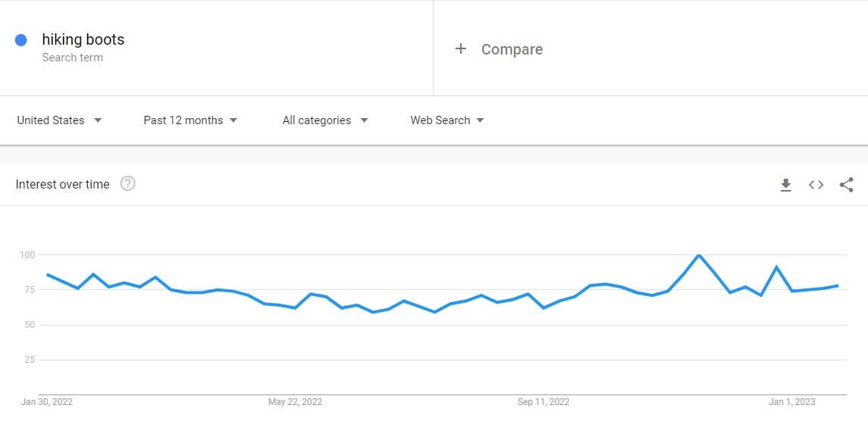Open the Past 12 months dropdown
The height and width of the screenshot is (424, 868).
pyautogui.click(x=191, y=120)
